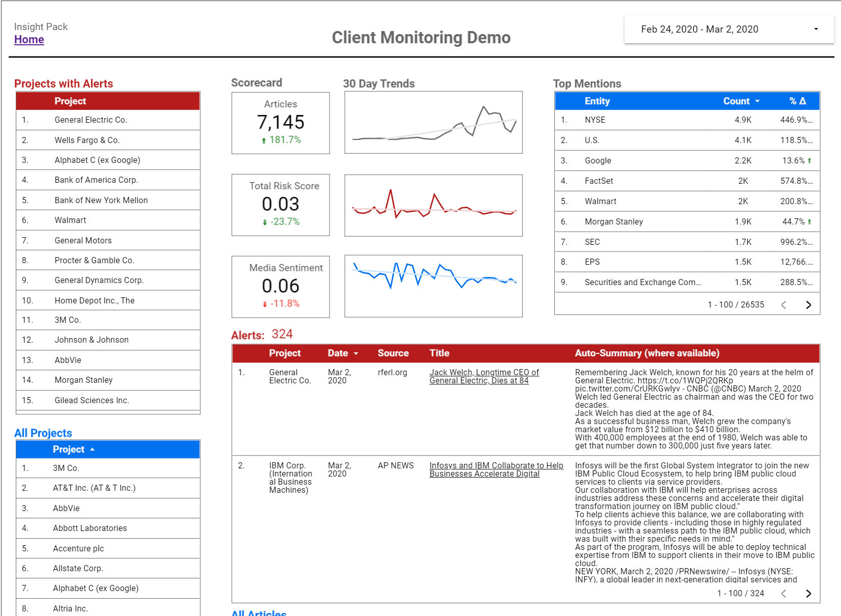Click the % Δ column header

coord(798,101)
